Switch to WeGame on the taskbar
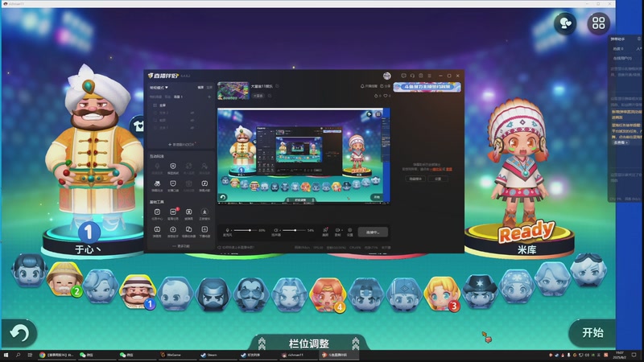 click(175, 355)
